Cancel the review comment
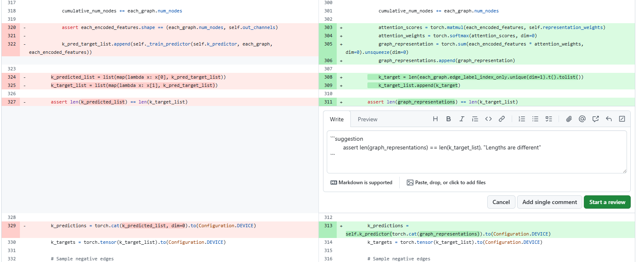Image resolution: width=644 pixels, height=262 pixels. (x=501, y=202)
